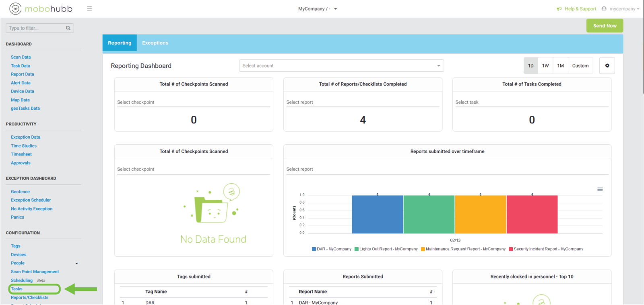The image size is (644, 305).
Task: Toggle Security Incident Report legend swatch
Action: pyautogui.click(x=511, y=249)
